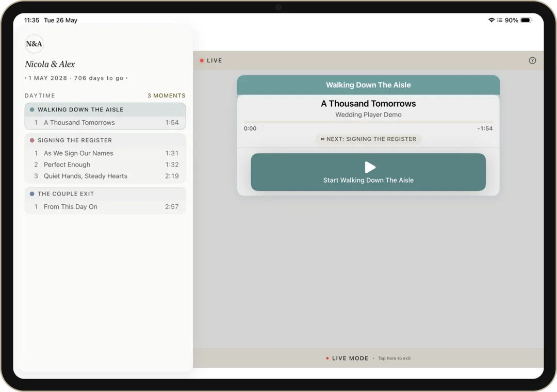Viewport: 557px width, 392px height.
Task: Select The Couple Exit moment header
Action: click(x=105, y=194)
